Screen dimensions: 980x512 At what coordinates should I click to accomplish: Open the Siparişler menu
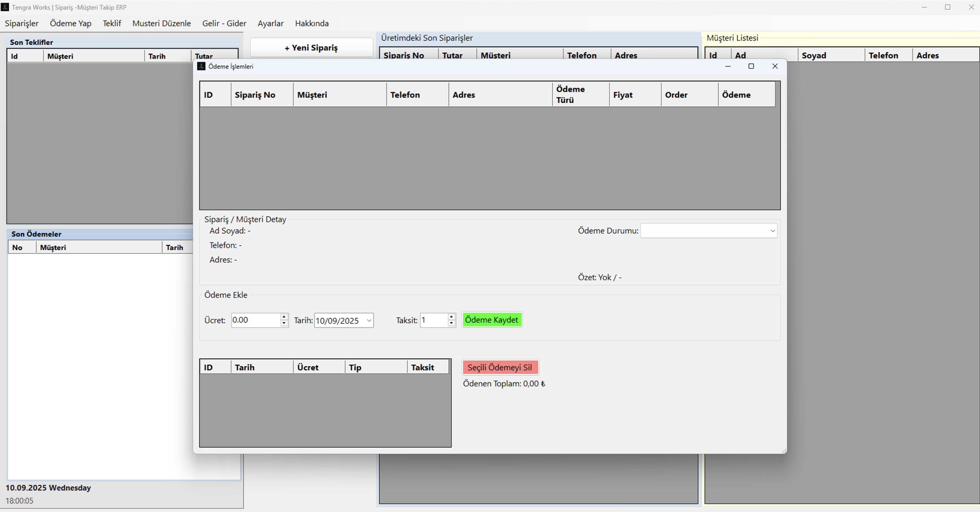click(22, 23)
